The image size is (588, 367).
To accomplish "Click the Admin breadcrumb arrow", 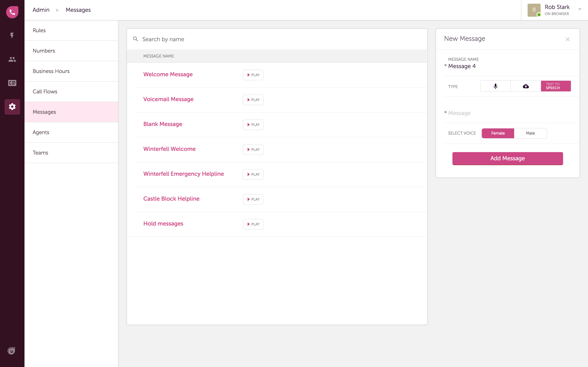I will pos(58,10).
